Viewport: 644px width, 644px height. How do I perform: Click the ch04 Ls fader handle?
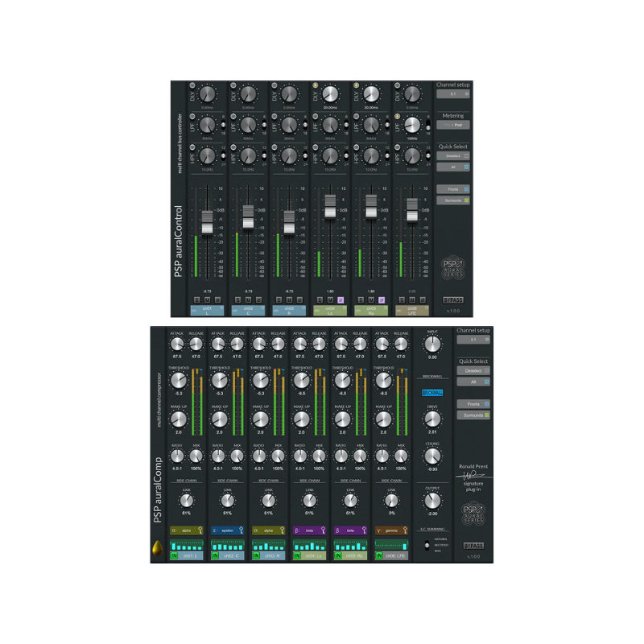[330, 207]
